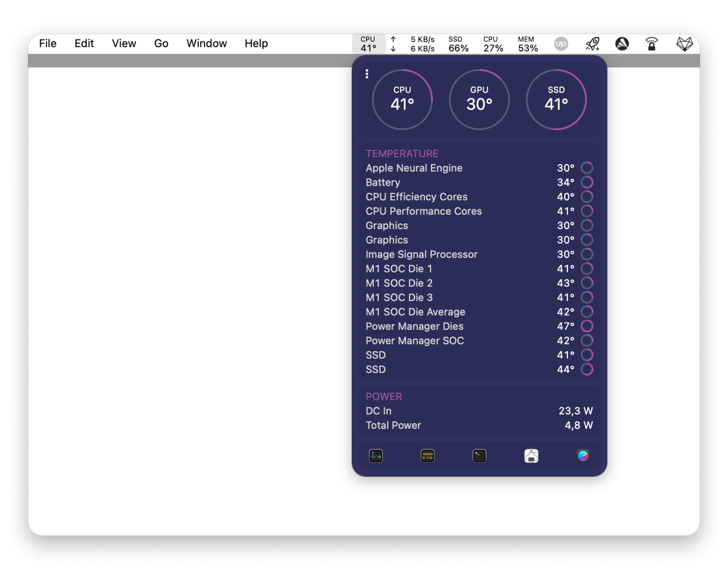Image resolution: width=728 pixels, height=574 pixels.
Task: Select the Power Manager Dies row
Action: (479, 326)
